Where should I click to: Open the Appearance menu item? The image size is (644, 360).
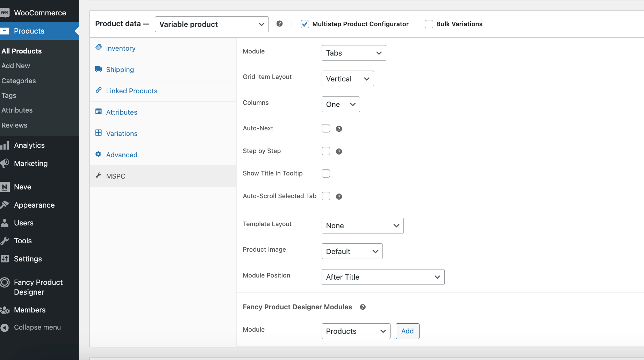coord(40,205)
